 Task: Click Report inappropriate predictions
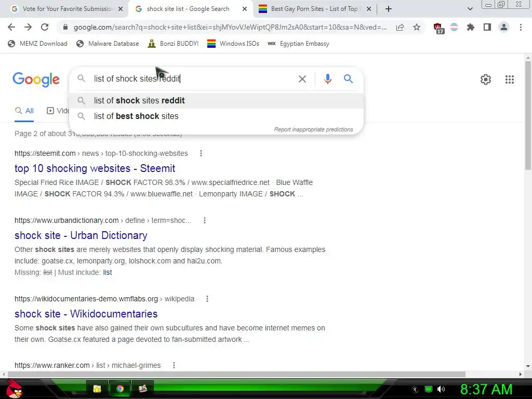[313, 129]
